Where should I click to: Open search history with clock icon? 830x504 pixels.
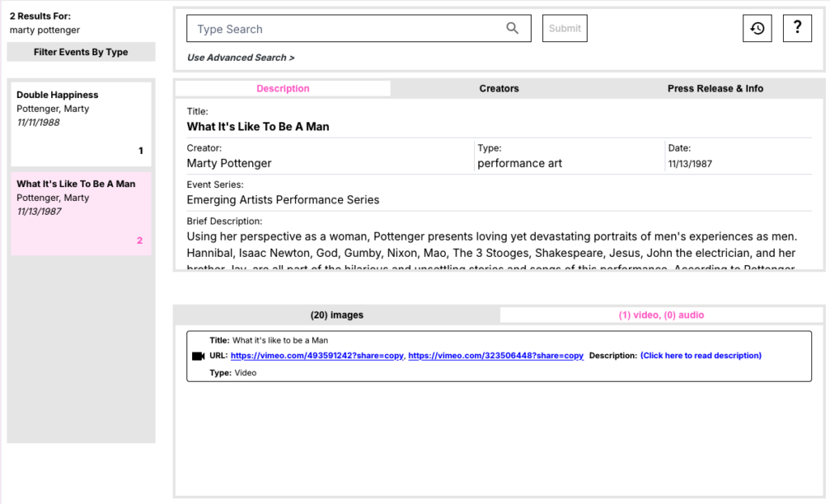757,28
